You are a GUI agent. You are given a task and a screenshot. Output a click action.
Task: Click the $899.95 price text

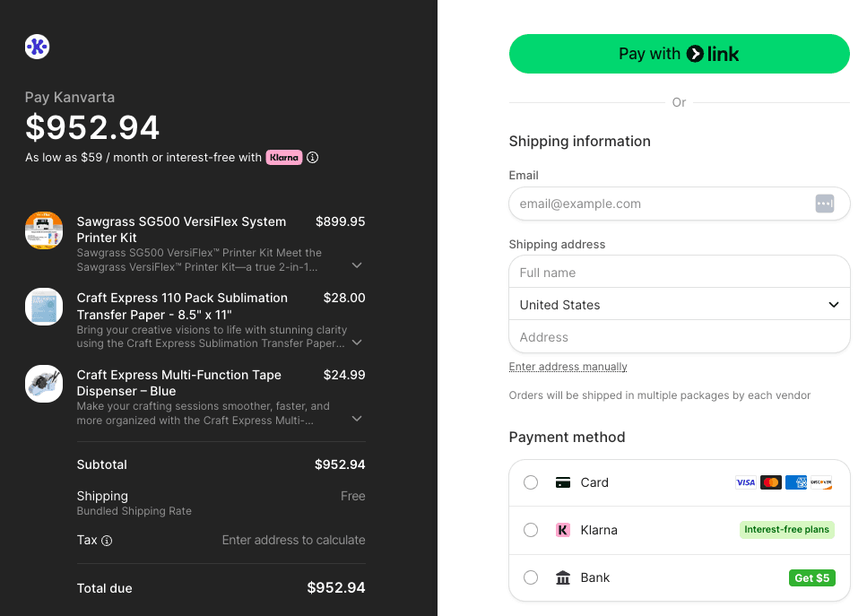(340, 221)
